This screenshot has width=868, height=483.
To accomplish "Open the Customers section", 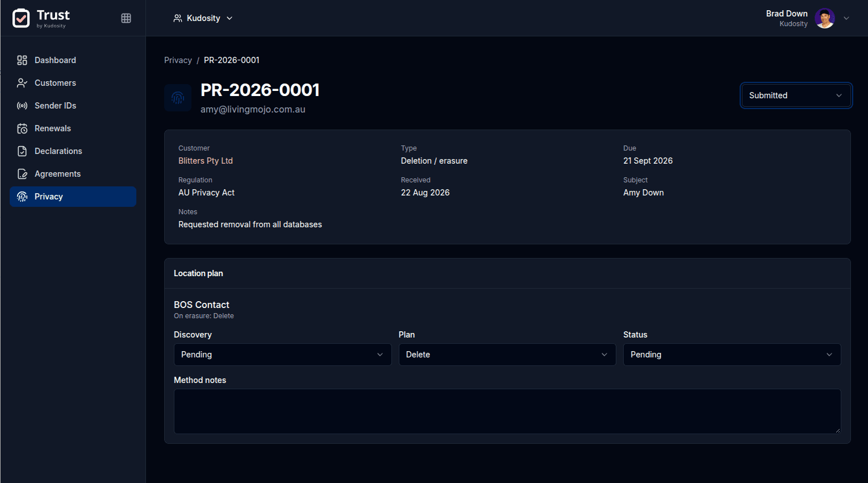I will [73, 83].
